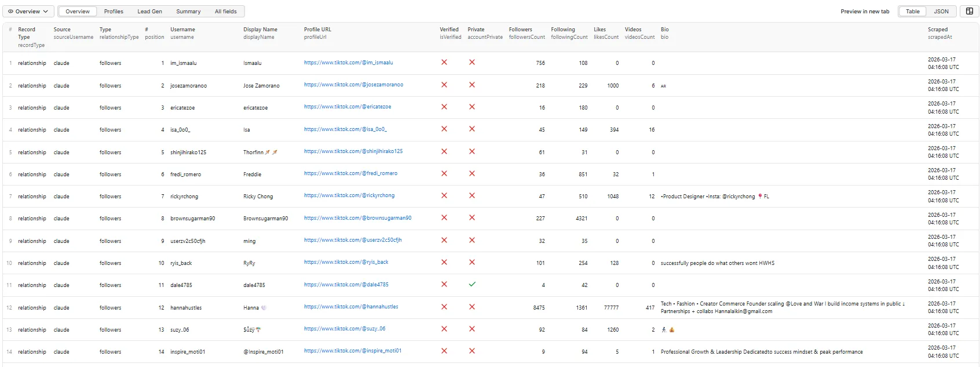Screen dimensions: 980x367
Task: Click the Private X icon for userzv2c50cfjh
Action: (472, 240)
